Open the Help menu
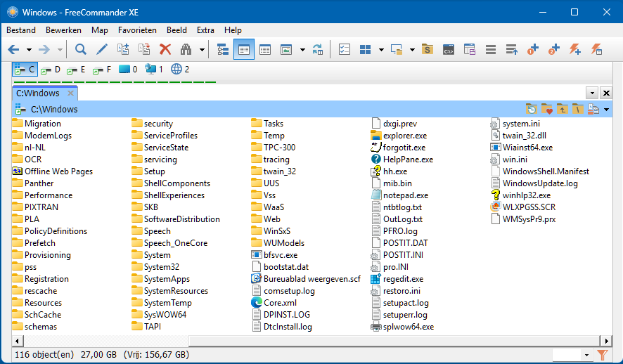Image resolution: width=623 pixels, height=364 pixels. (233, 30)
